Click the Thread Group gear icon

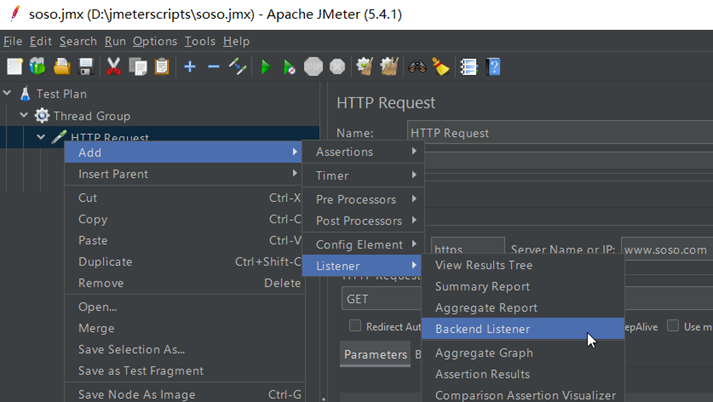[x=42, y=116]
